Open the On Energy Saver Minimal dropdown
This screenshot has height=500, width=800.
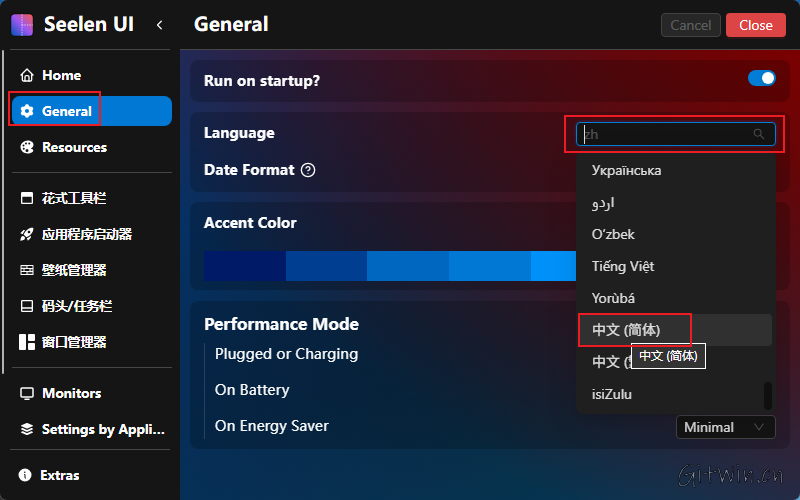726,427
